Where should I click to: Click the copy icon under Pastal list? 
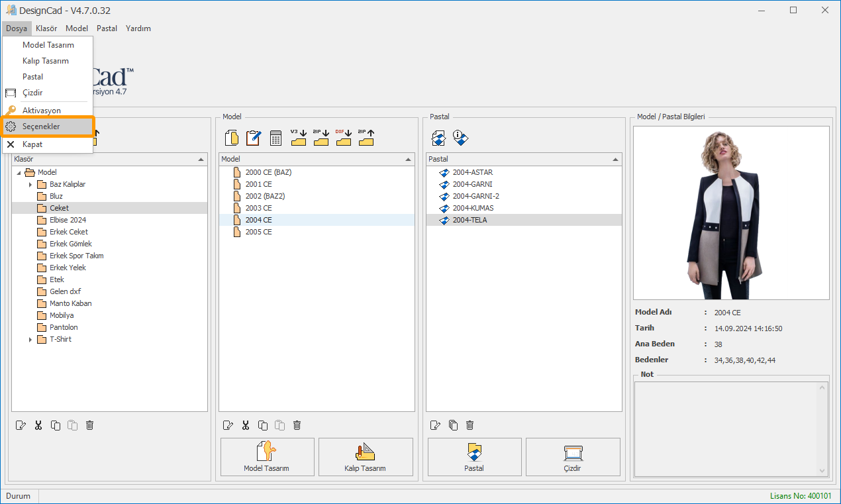pyautogui.click(x=453, y=425)
